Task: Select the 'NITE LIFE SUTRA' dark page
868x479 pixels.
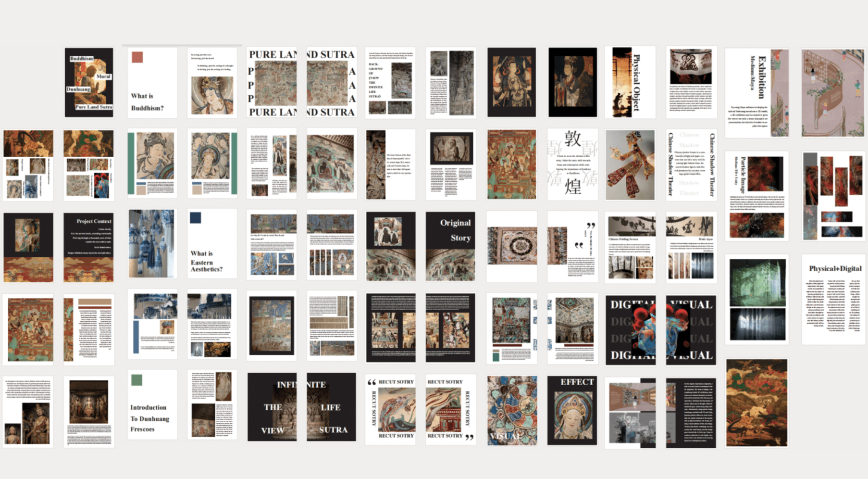Action: click(332, 407)
